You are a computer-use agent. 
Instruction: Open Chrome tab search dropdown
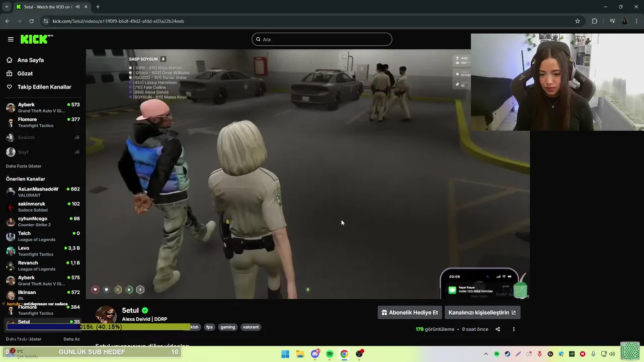[x=7, y=7]
